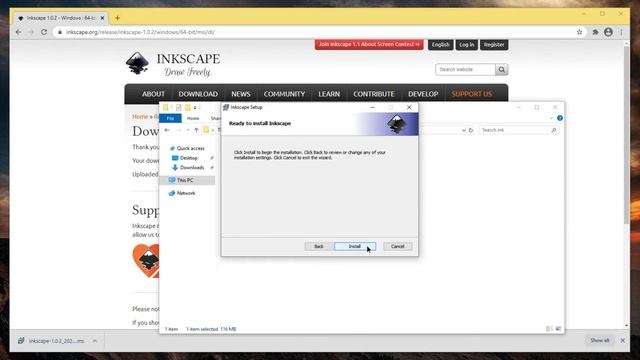
Task: Open the File tab in File Explorer
Action: tap(170, 118)
